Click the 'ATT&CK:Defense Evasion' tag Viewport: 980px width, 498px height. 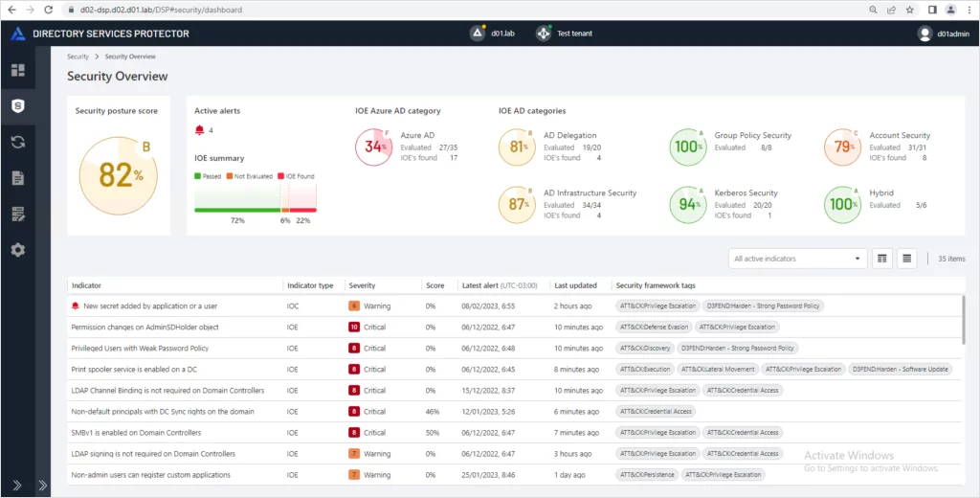655,328
